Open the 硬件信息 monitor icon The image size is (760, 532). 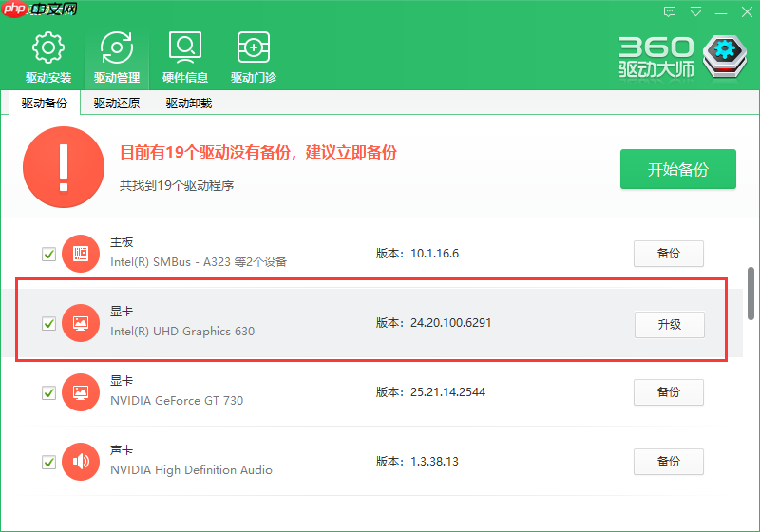coord(185,47)
